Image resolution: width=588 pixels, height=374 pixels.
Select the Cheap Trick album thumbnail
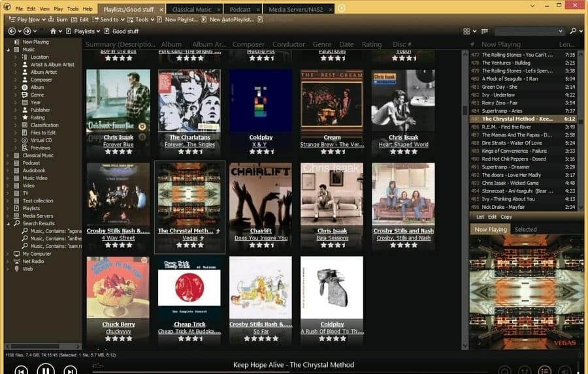(189, 287)
